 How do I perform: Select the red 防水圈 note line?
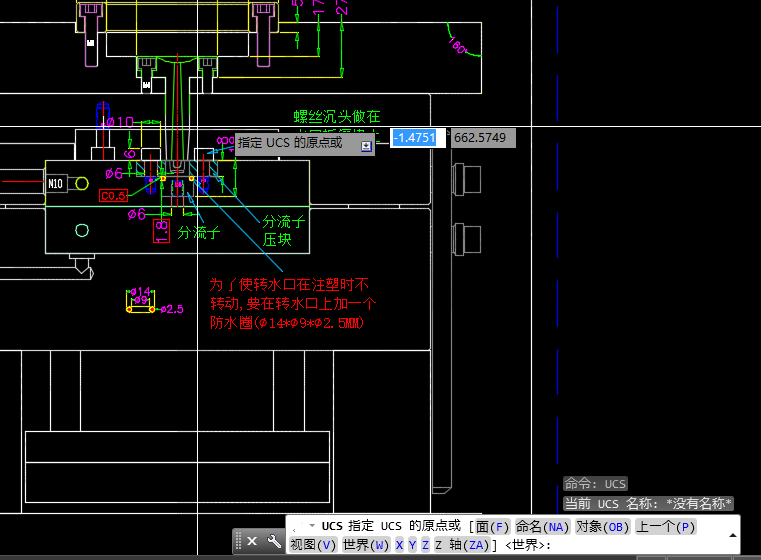point(287,323)
